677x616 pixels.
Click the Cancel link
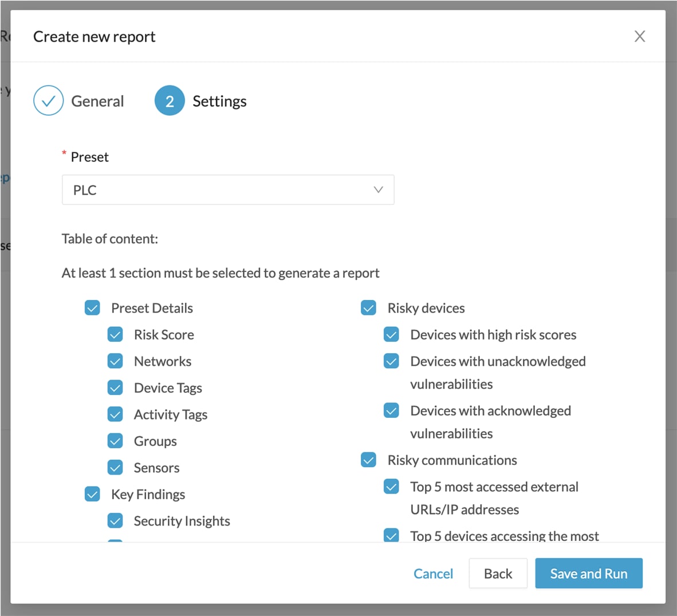pos(433,573)
